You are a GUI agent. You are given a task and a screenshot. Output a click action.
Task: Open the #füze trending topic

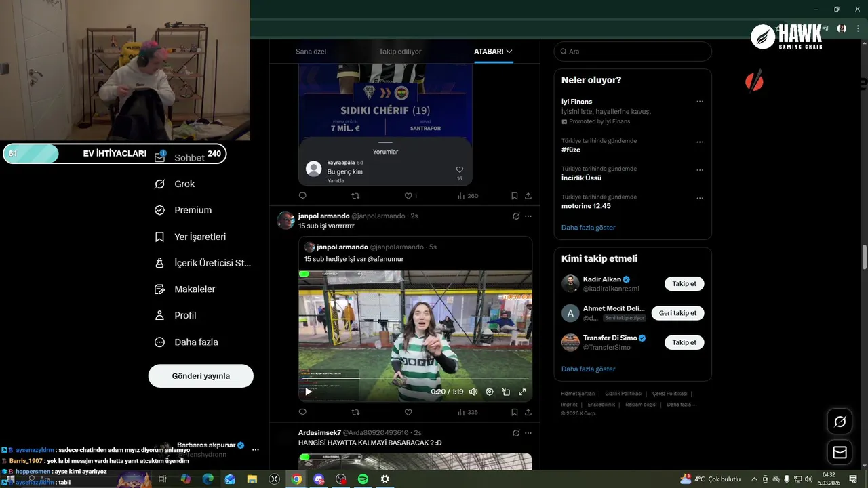(x=571, y=150)
